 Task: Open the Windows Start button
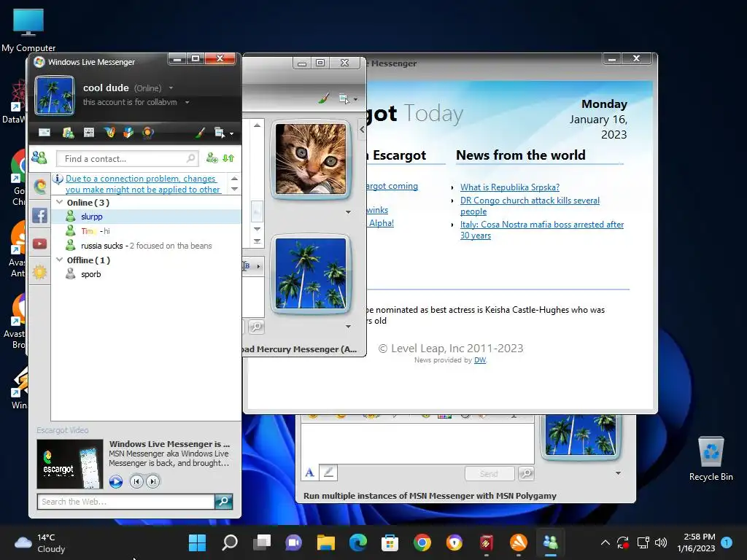197,542
